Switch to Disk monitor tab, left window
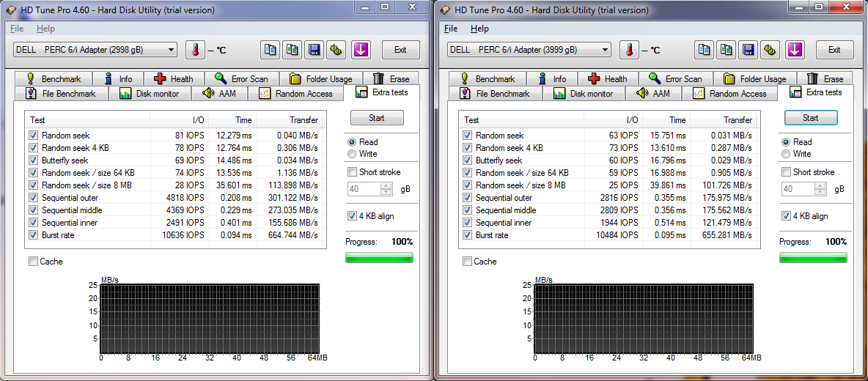Screen dimensions: 868x381 point(150,94)
